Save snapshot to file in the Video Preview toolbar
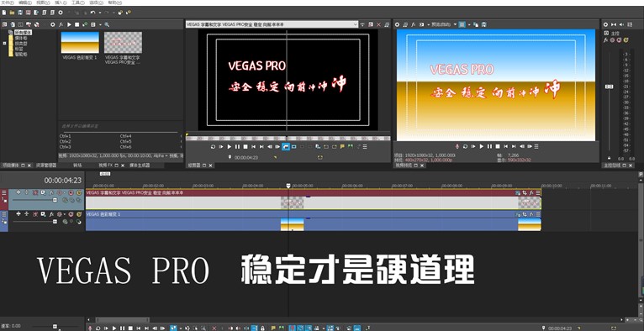 (483, 24)
